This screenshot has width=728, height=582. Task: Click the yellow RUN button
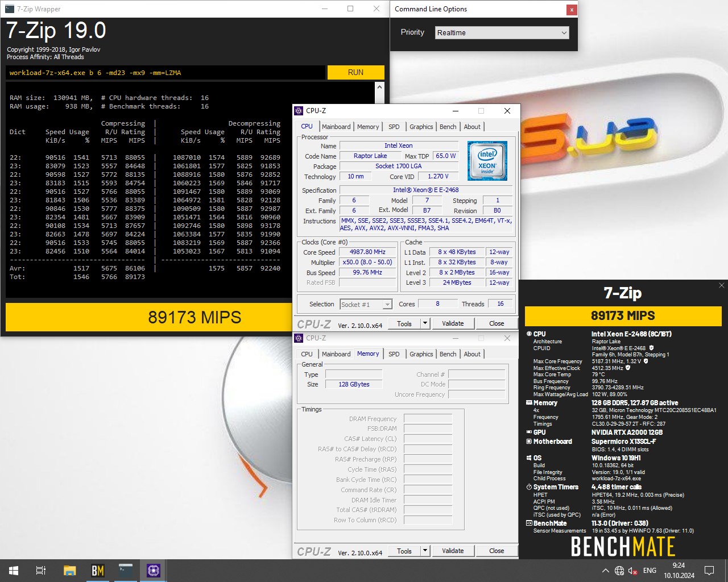[355, 72]
